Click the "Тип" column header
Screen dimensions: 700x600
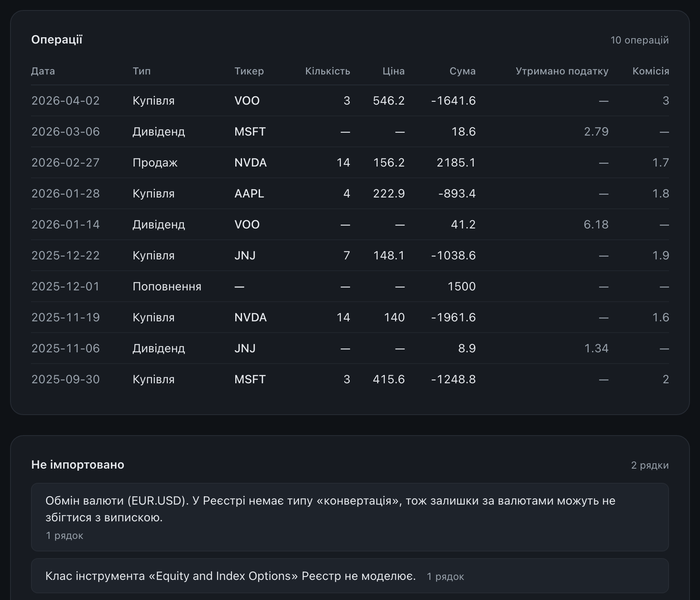tap(142, 71)
